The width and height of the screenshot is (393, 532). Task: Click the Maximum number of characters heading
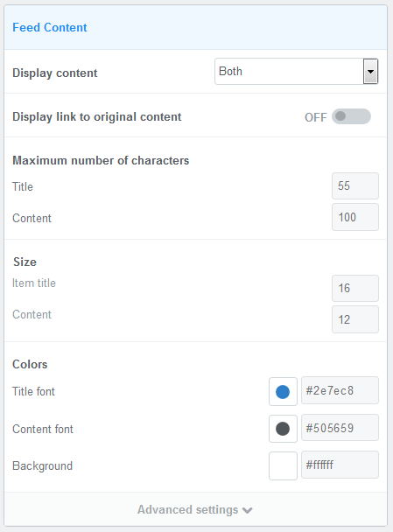(x=101, y=160)
